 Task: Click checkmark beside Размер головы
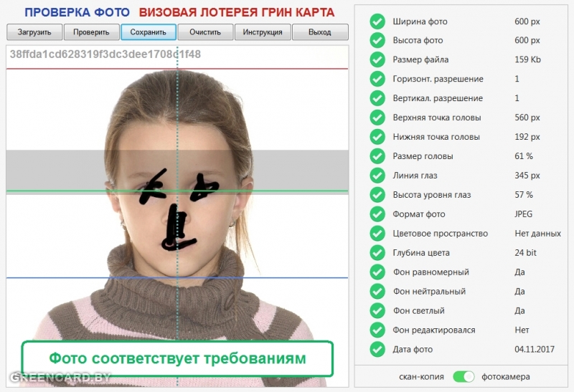point(377,156)
